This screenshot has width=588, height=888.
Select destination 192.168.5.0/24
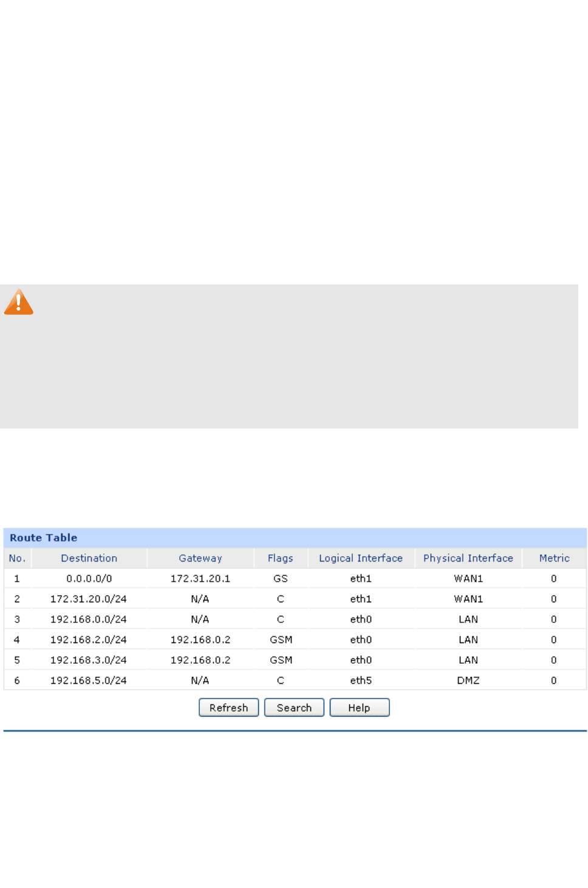(x=89, y=680)
